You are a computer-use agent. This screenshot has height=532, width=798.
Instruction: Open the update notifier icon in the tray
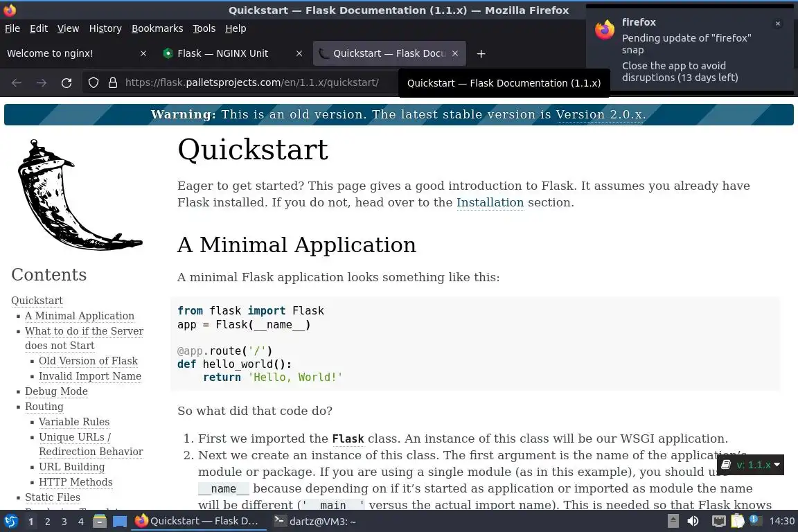(x=755, y=520)
